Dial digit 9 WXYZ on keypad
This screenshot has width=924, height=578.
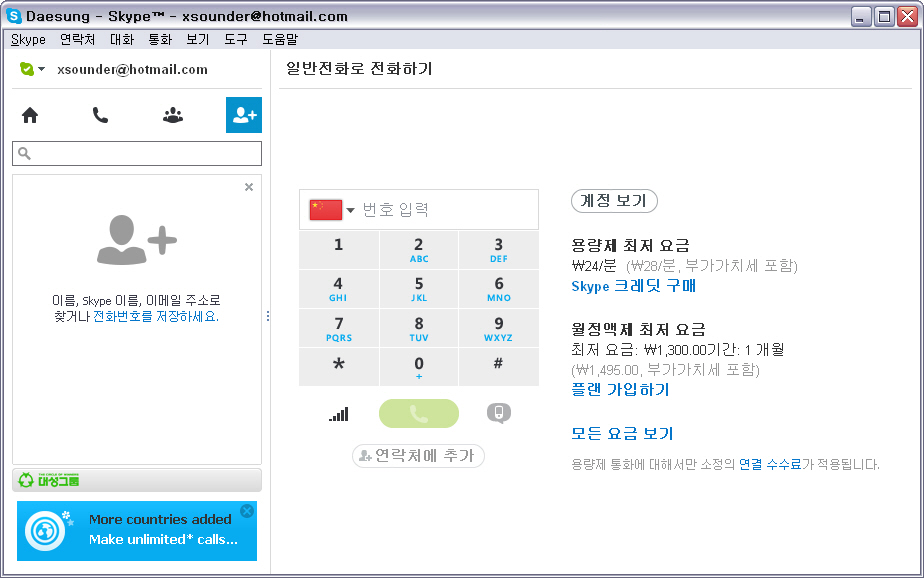tap(499, 329)
